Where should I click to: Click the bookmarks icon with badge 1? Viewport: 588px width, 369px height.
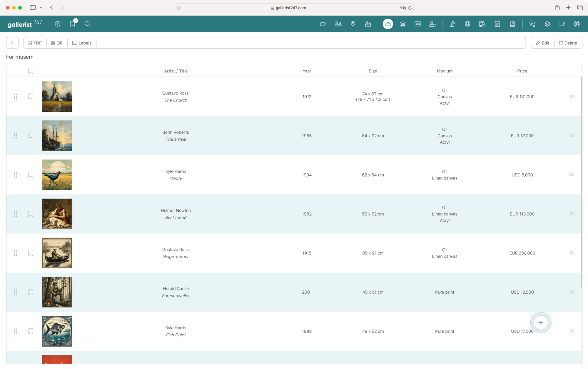pyautogui.click(x=73, y=24)
